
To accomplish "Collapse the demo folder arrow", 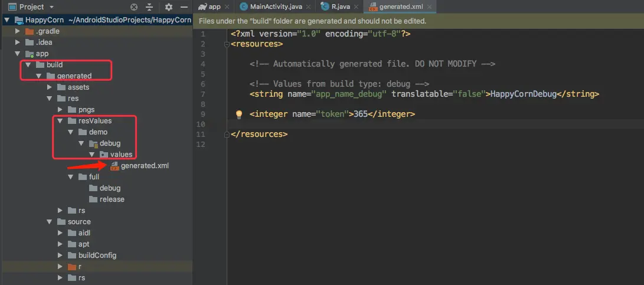I will click(x=71, y=132).
